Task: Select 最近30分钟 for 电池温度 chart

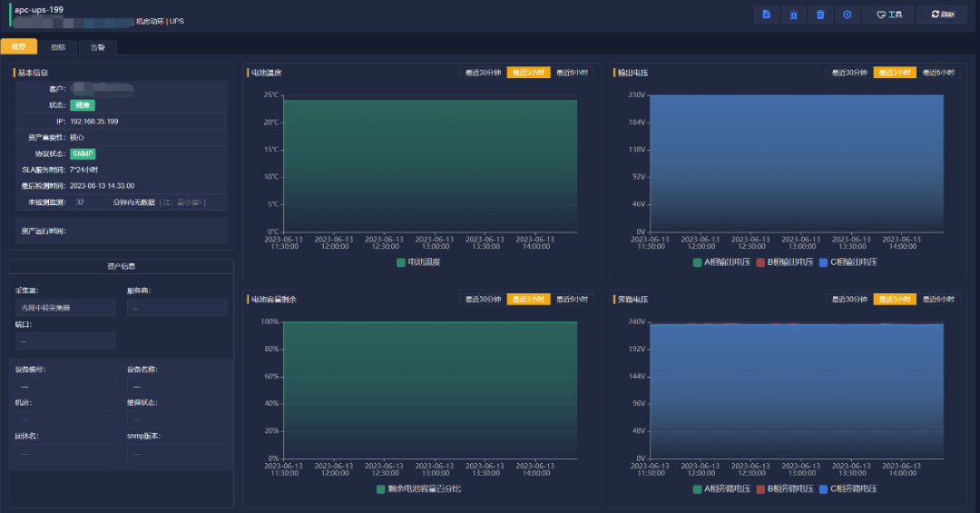Action: [x=483, y=73]
